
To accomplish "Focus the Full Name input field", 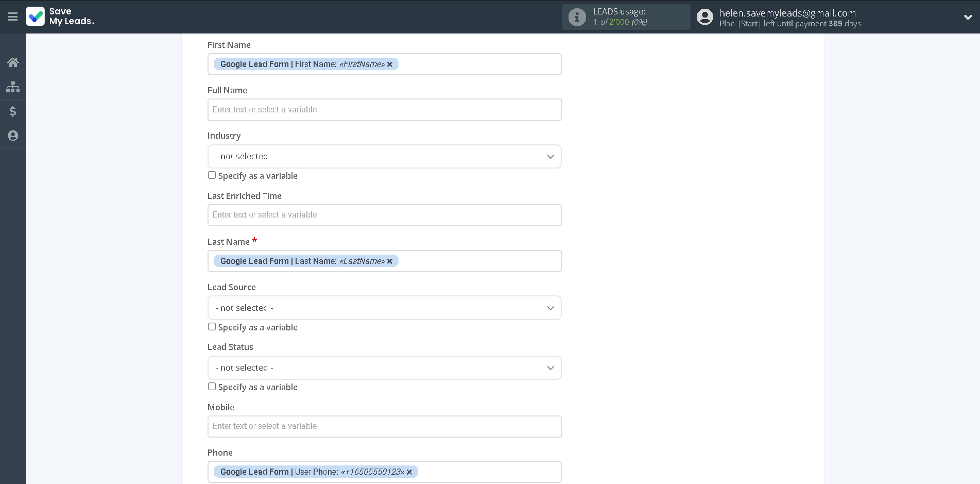I will [384, 110].
